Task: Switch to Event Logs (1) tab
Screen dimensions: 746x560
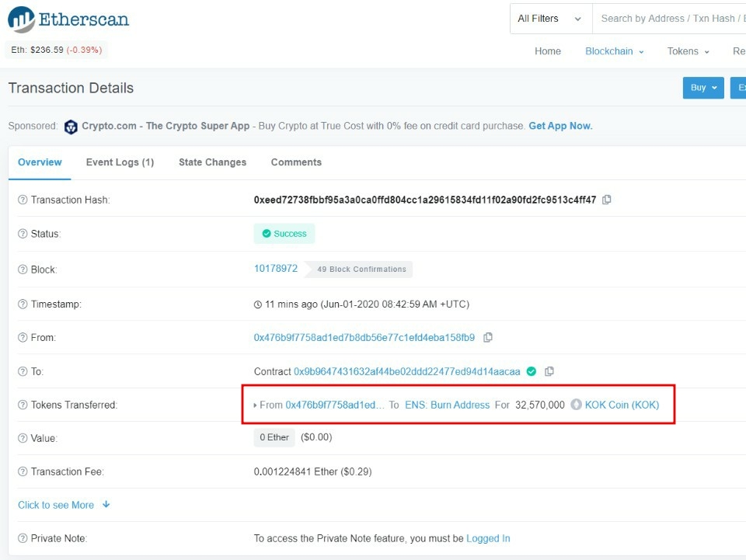Action: [120, 162]
